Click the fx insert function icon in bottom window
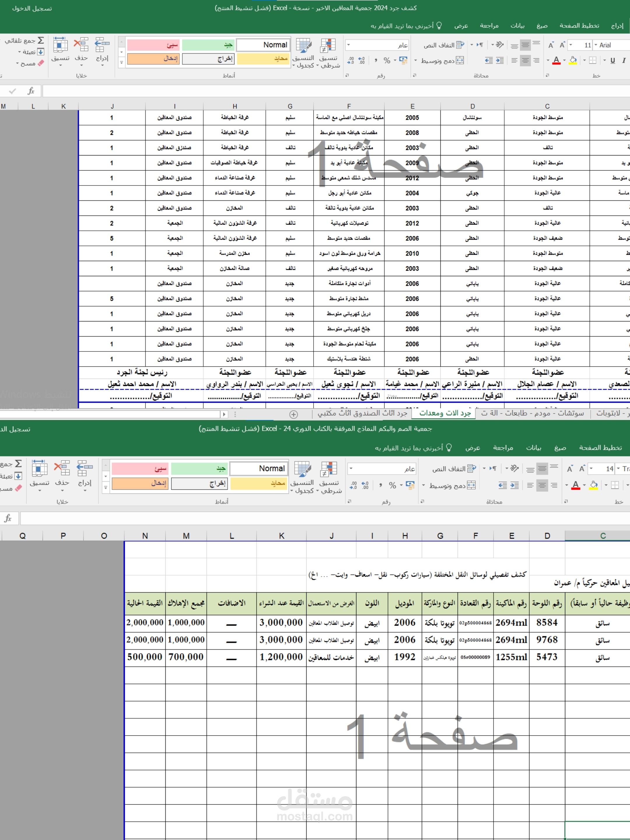Image resolution: width=630 pixels, height=840 pixels. tap(8, 518)
